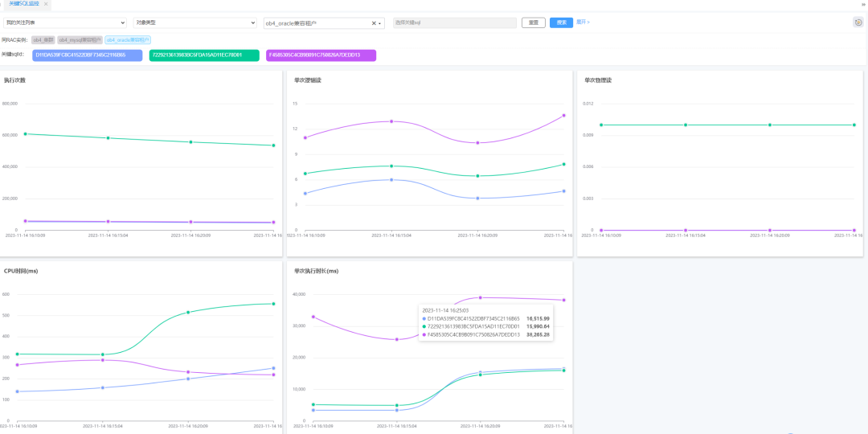Switch to the 关键SQL监控 tab

tap(24, 4)
